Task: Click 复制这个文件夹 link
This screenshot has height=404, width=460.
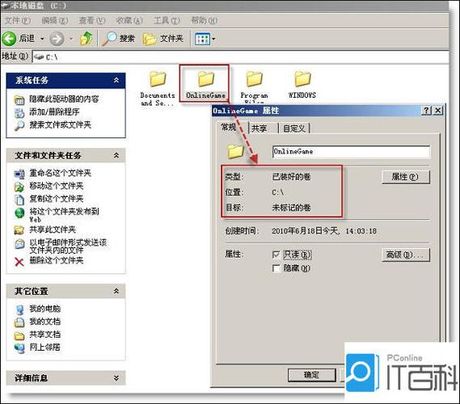Action: click(56, 199)
